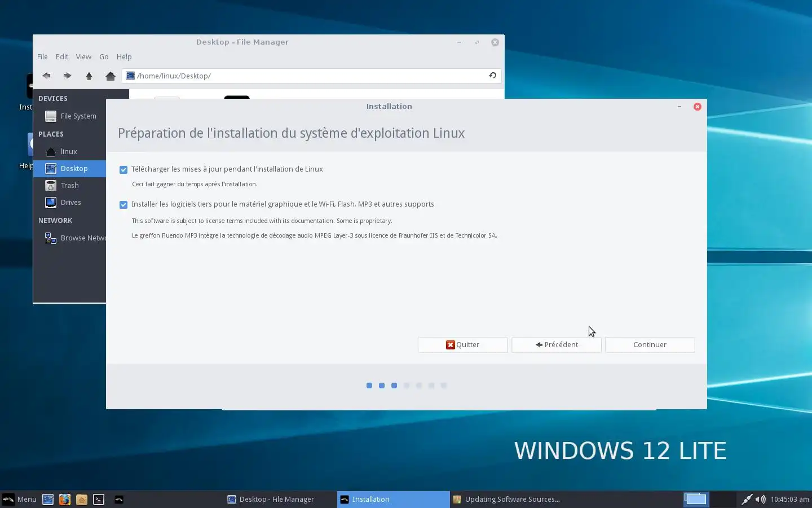Uncheck download updates during Linux installation
Screen dimensions: 812x508
123,170
